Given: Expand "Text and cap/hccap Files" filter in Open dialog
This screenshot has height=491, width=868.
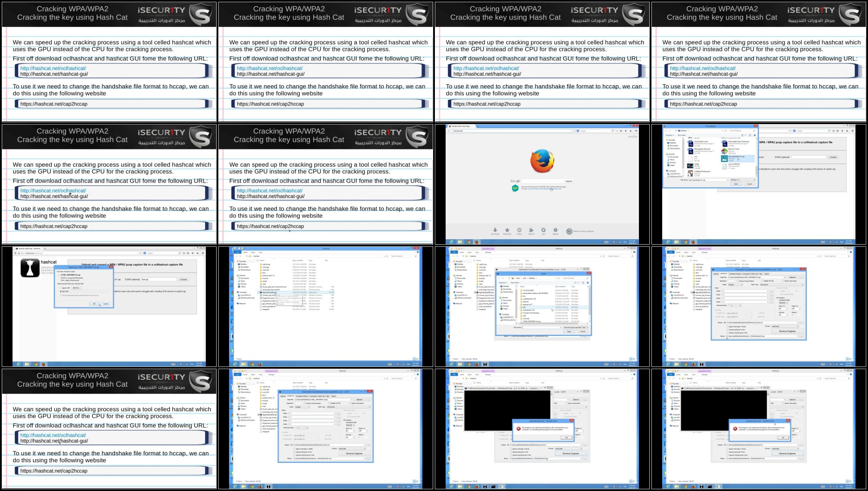Looking at the screenshot, I should click(576, 327).
